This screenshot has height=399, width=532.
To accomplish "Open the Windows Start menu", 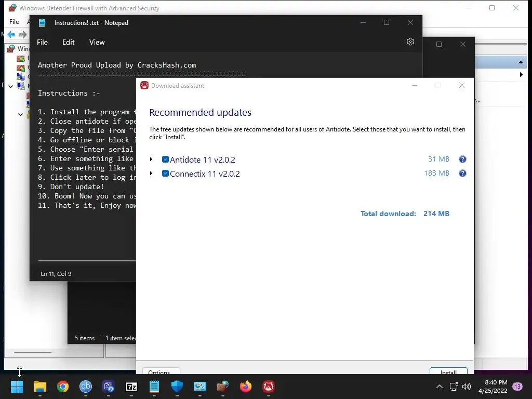I will point(17,387).
